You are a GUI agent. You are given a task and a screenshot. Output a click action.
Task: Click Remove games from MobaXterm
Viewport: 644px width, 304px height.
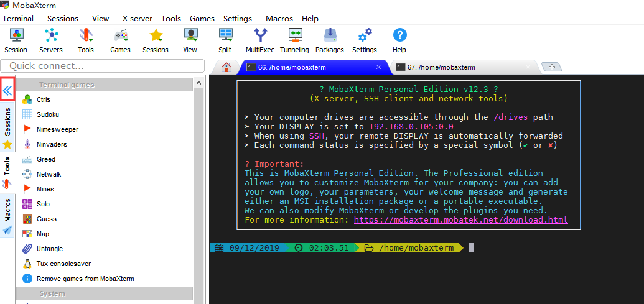click(85, 279)
